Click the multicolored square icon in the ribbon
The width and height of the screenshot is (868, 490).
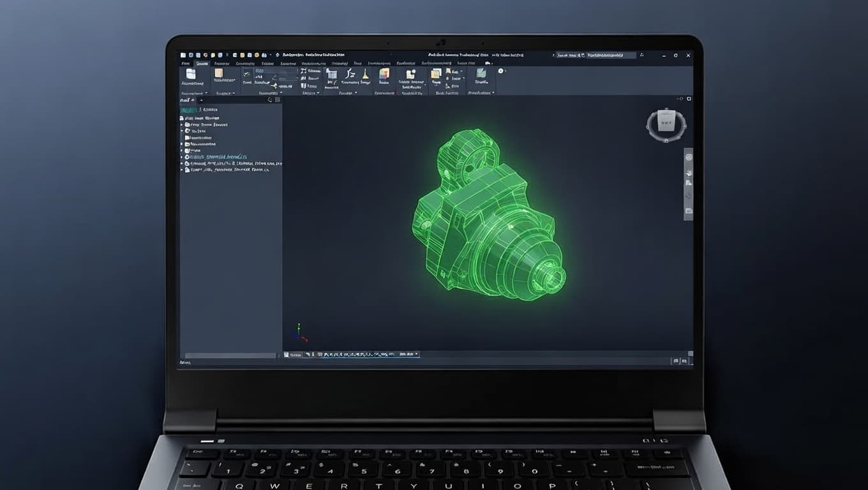(384, 75)
